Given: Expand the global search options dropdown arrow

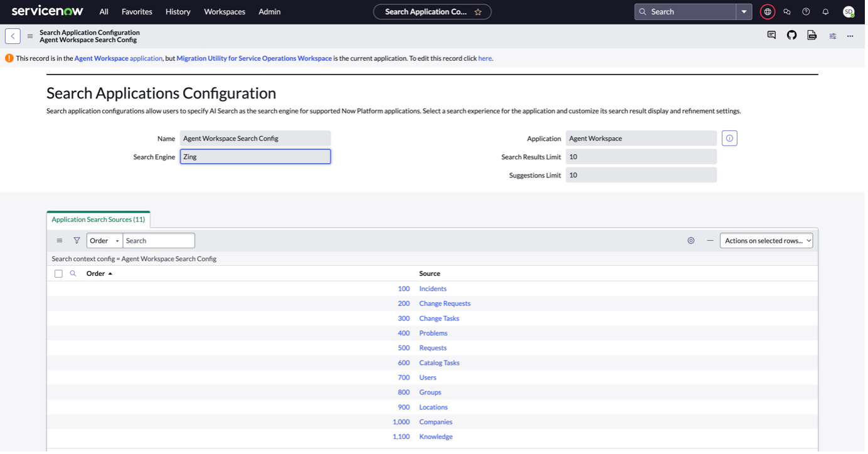Looking at the screenshot, I should 747,12.
